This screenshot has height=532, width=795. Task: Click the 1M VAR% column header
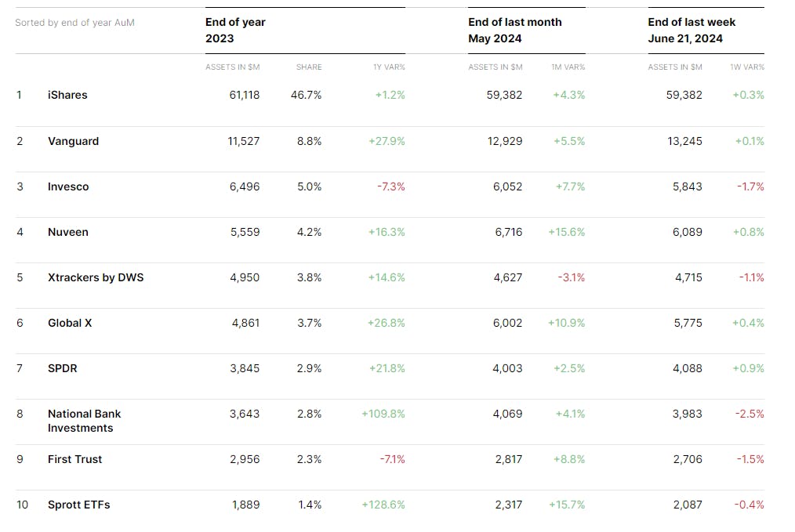click(568, 67)
